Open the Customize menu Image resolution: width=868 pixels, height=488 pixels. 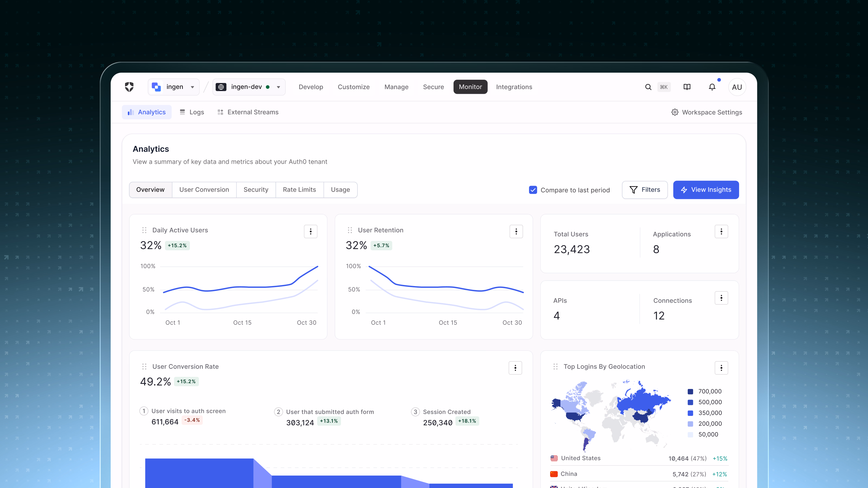click(353, 87)
